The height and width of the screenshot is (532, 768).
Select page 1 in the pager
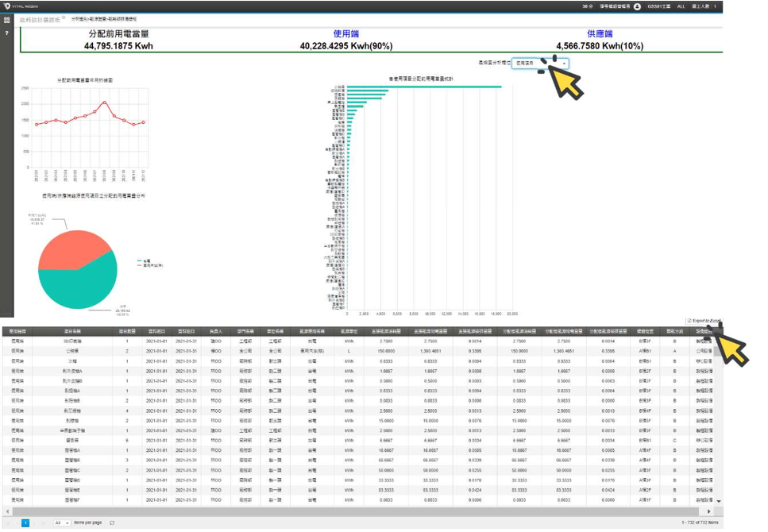coord(25,522)
